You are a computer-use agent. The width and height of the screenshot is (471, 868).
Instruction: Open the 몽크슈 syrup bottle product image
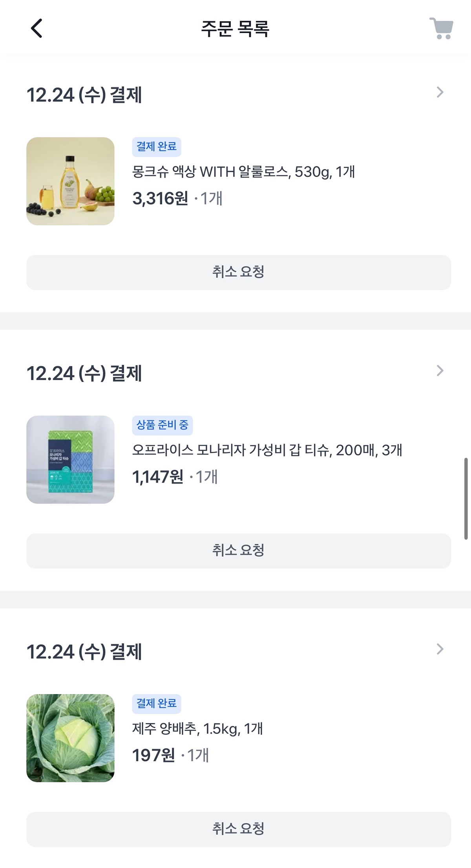70,181
